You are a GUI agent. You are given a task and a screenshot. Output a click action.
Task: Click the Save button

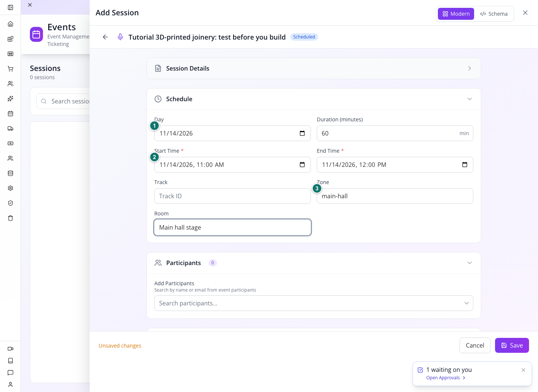point(512,345)
